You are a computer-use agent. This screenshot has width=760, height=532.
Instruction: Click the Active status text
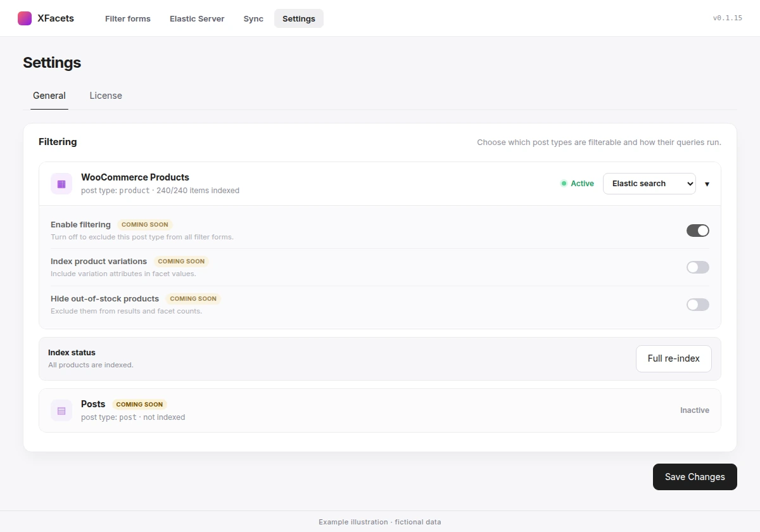click(x=583, y=184)
